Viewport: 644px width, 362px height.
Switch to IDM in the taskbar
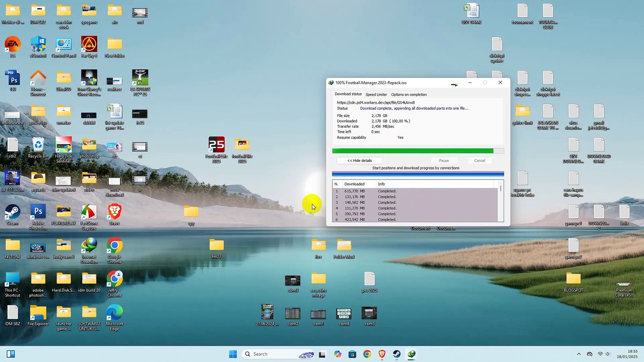point(412,354)
